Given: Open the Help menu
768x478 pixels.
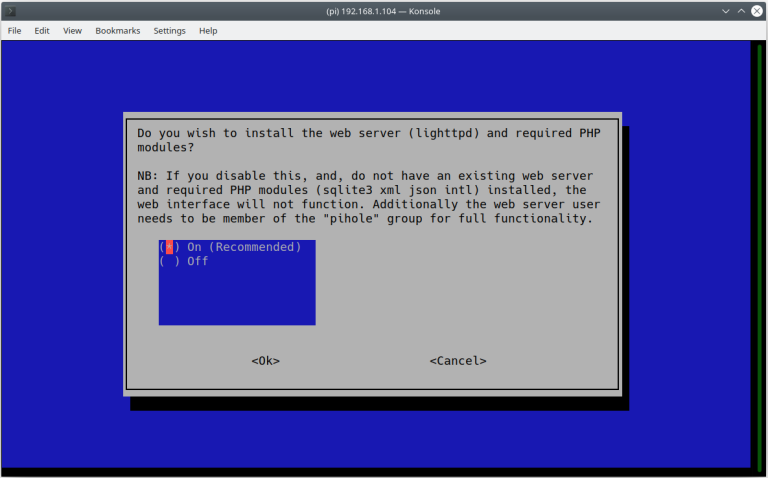Looking at the screenshot, I should pos(208,30).
